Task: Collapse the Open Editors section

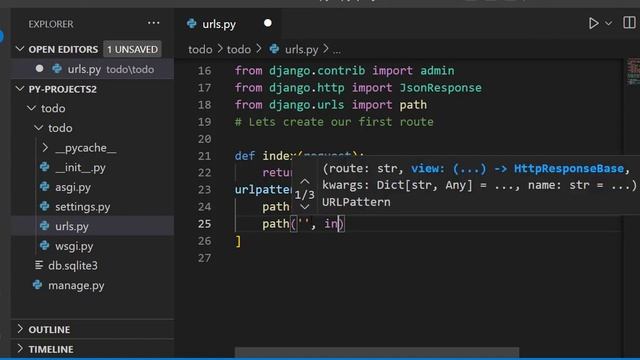Action: point(20,49)
